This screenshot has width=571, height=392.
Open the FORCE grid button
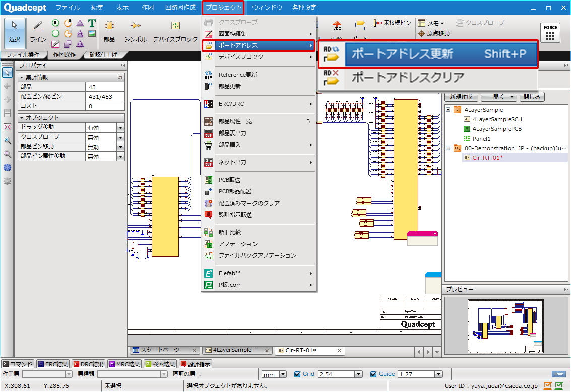550,33
